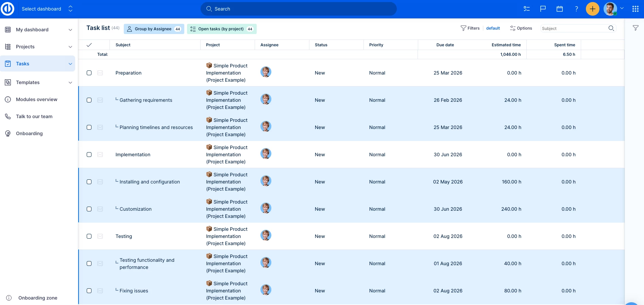Open the to-do checklist icon in top bar
Viewport: 644px width, 305px height.
[527, 9]
